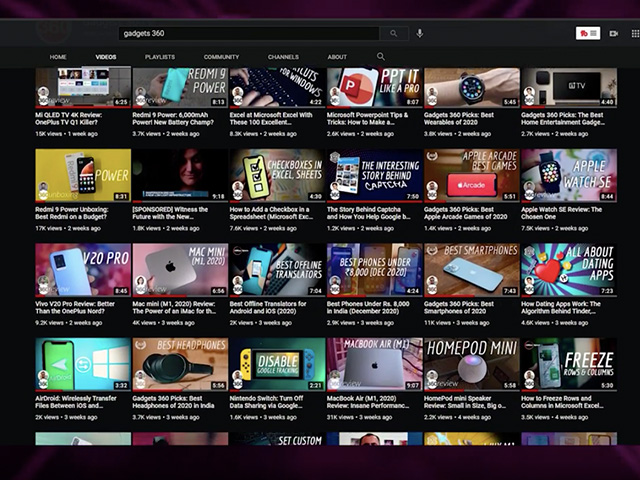This screenshot has height=480, width=640.
Task: Open the Apple Watch SE thumbnail
Action: [x=568, y=176]
